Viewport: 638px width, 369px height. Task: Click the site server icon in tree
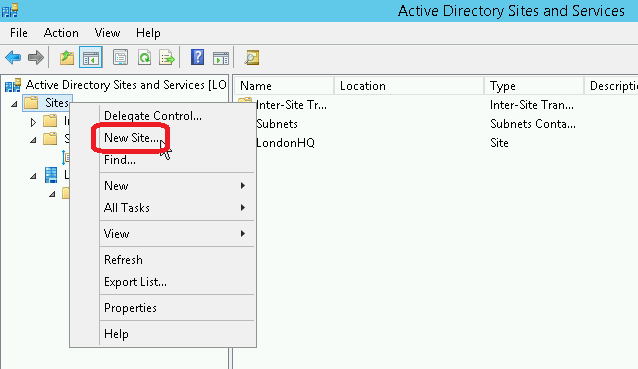pyautogui.click(x=51, y=175)
